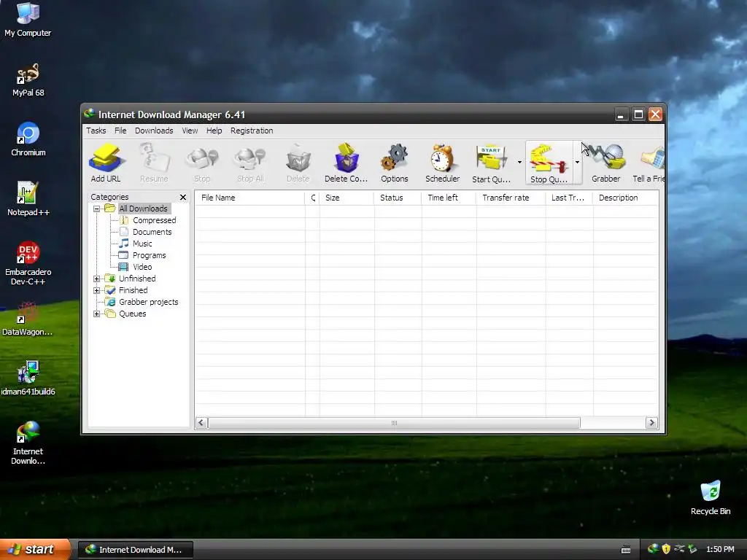Open the Start Queue dropdown arrow

click(519, 163)
